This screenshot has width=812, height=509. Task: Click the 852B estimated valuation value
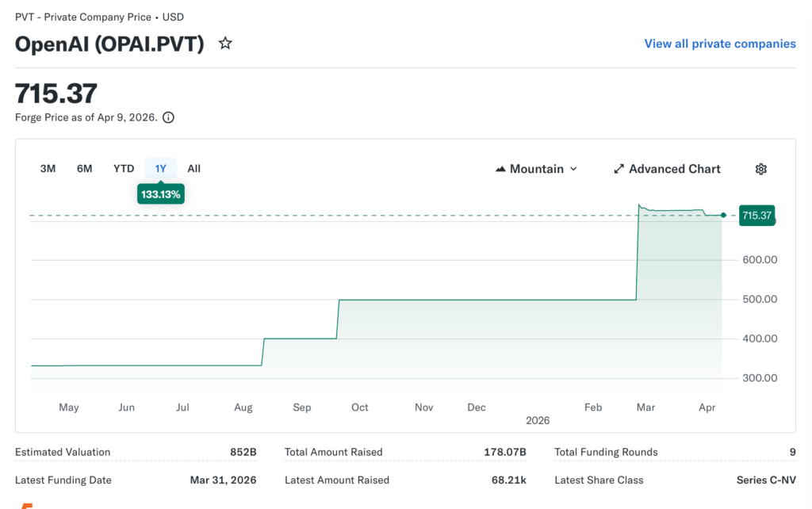pos(243,452)
